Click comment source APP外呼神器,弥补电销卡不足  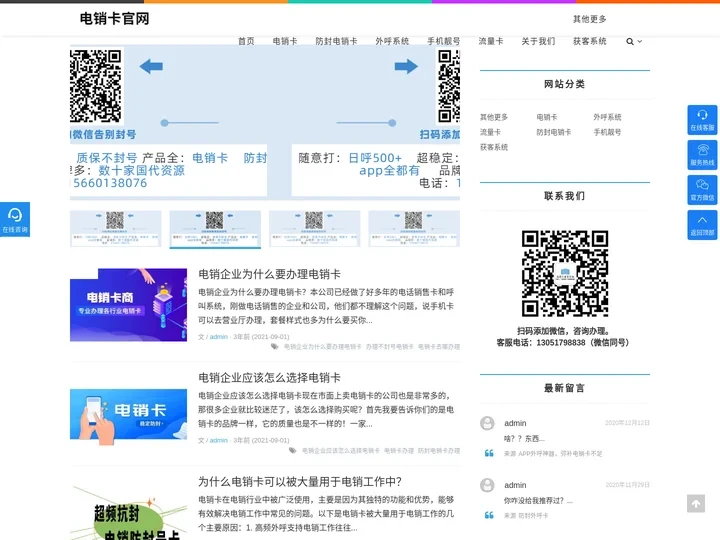click(x=560, y=453)
